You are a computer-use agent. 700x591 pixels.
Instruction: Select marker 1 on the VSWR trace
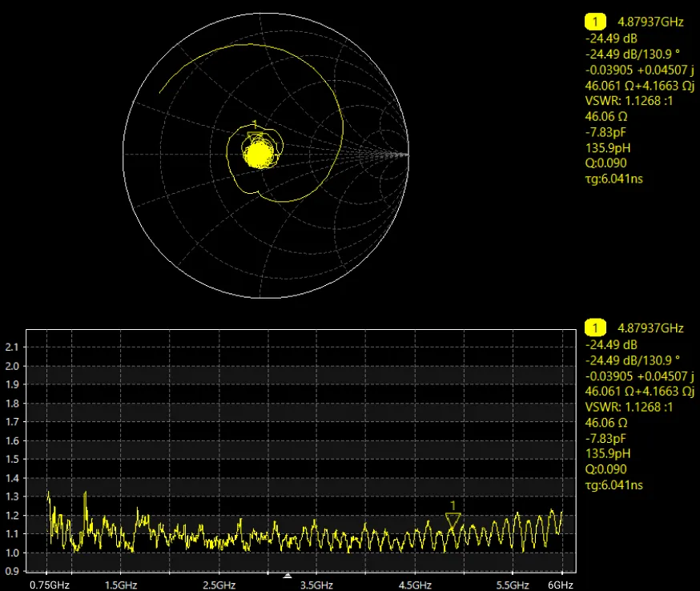point(453,521)
